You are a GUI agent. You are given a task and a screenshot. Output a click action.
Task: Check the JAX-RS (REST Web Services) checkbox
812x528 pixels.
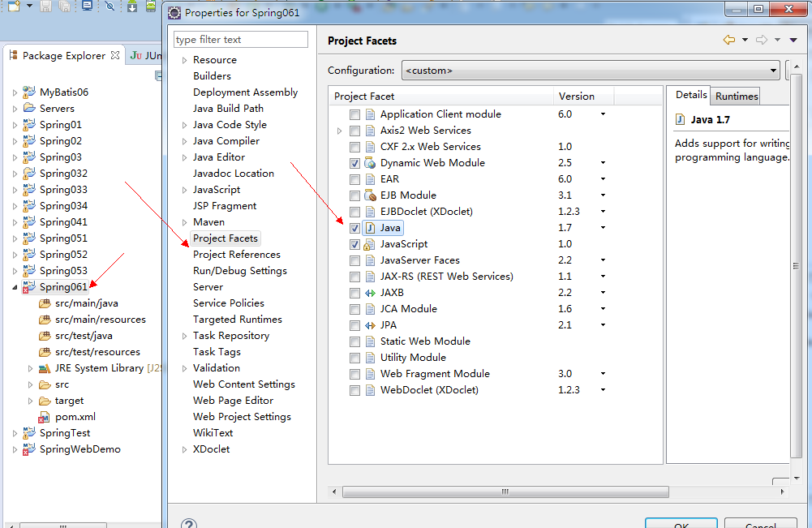click(x=354, y=277)
